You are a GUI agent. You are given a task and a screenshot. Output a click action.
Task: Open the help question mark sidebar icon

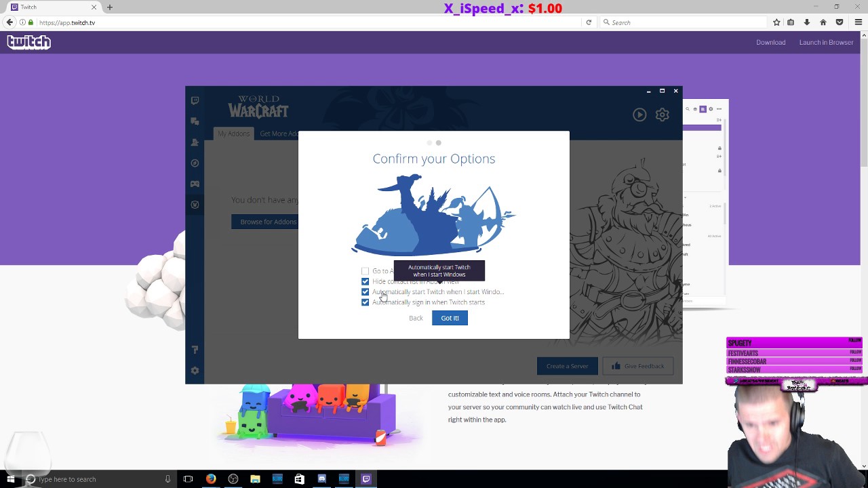pos(195,350)
